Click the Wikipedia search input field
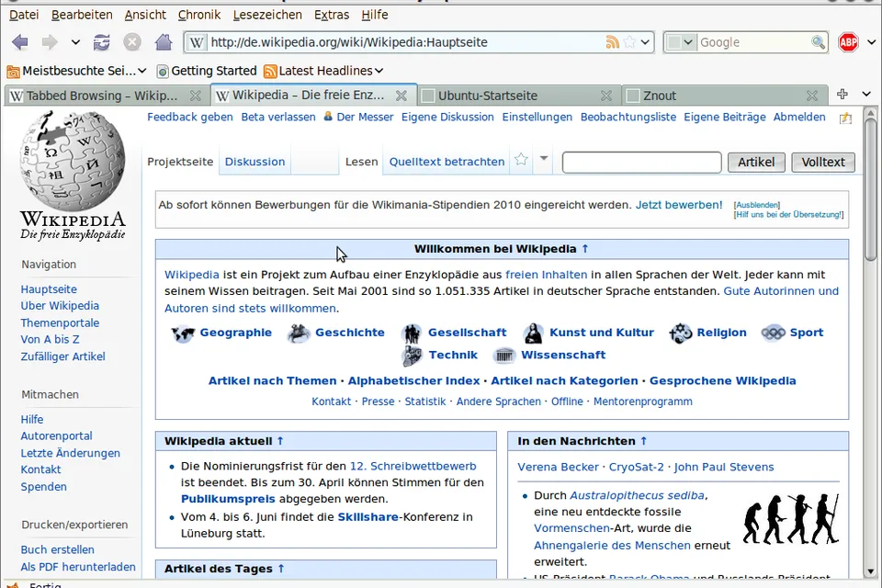This screenshot has height=588, width=882. point(642,162)
